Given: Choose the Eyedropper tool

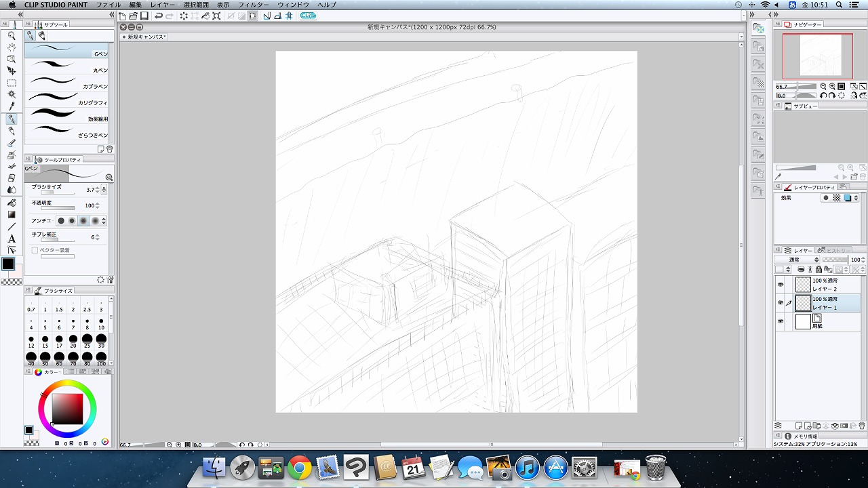Looking at the screenshot, I should 12,106.
